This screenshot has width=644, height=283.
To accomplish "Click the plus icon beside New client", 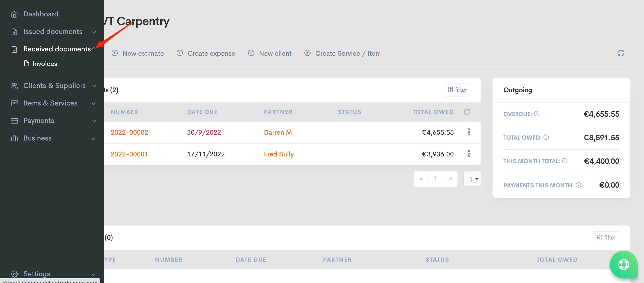I will point(251,53).
